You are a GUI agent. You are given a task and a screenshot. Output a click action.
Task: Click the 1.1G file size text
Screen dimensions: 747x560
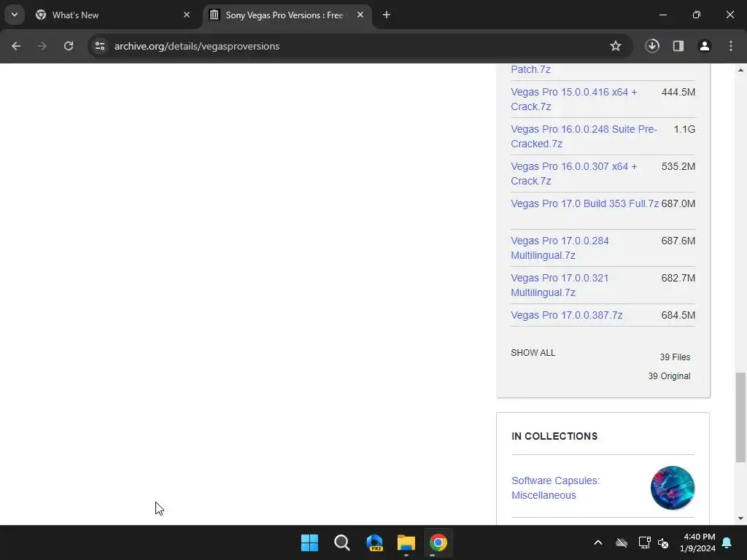click(x=684, y=129)
